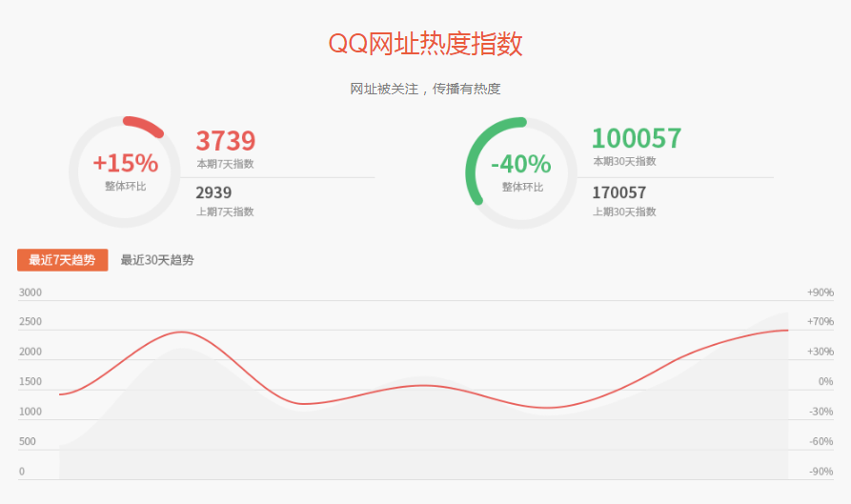Screen dimensions: 851x504
Task: Click the QQ网址热度指数 heading
Action: click(x=425, y=44)
